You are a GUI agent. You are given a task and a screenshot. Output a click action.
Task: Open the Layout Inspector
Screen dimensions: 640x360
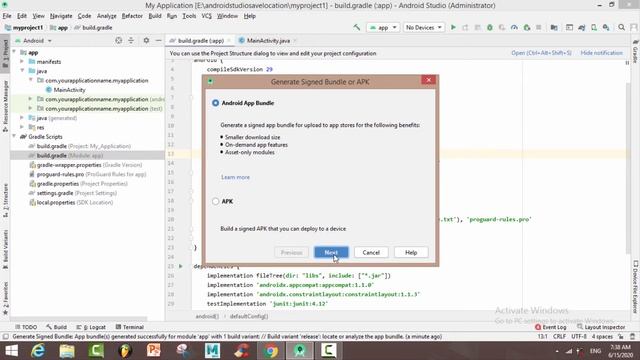(601, 327)
